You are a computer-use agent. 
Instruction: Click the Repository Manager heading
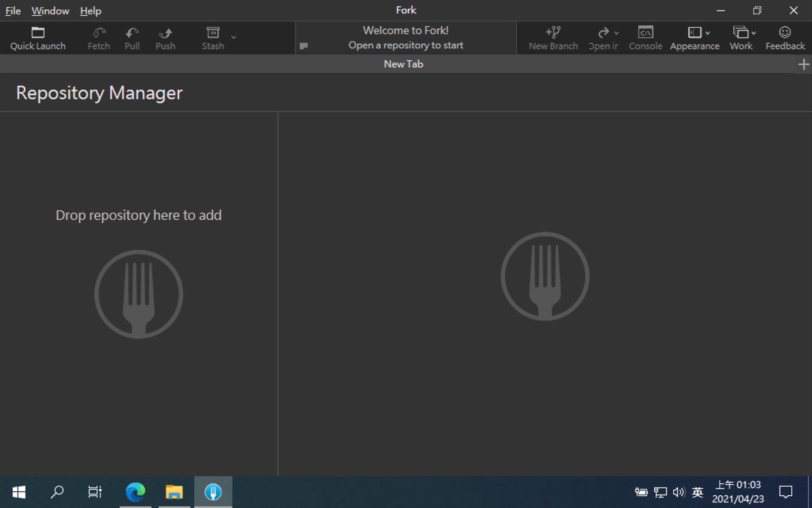click(x=99, y=93)
